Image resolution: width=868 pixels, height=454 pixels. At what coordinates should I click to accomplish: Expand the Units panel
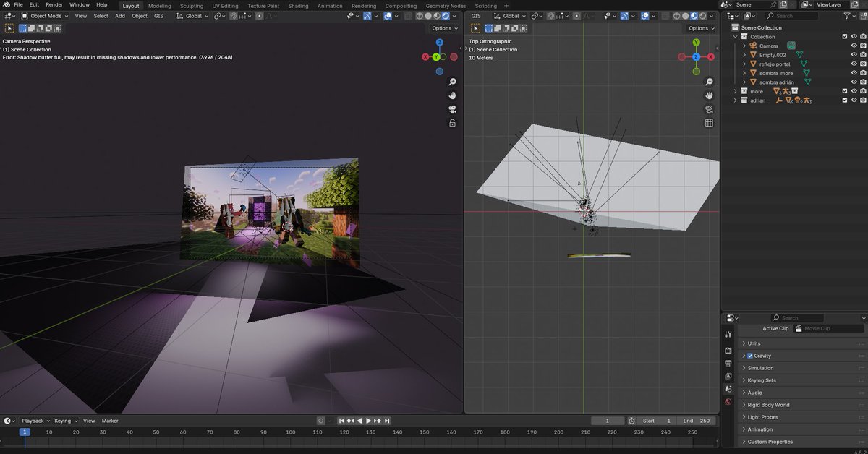[801, 343]
